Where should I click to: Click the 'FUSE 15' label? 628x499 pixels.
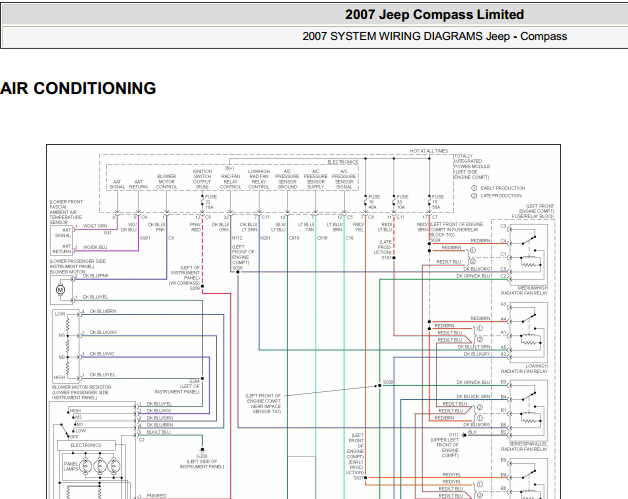(x=437, y=199)
